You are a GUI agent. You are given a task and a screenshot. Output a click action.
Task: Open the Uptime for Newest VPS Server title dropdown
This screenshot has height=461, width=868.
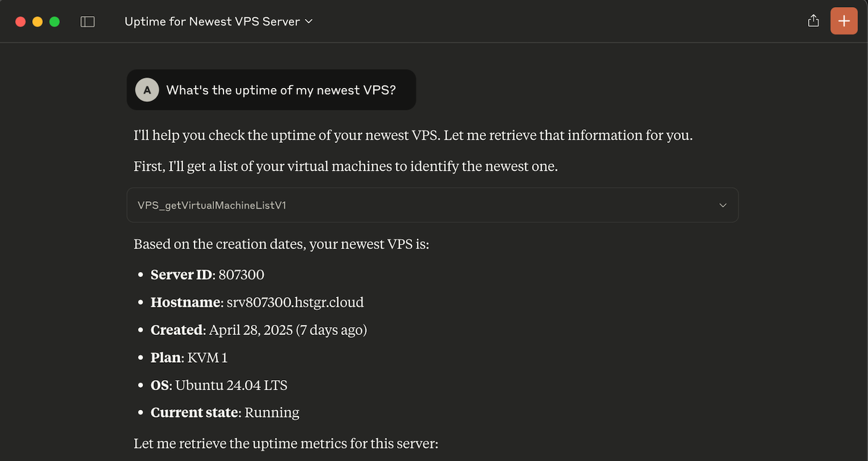309,21
